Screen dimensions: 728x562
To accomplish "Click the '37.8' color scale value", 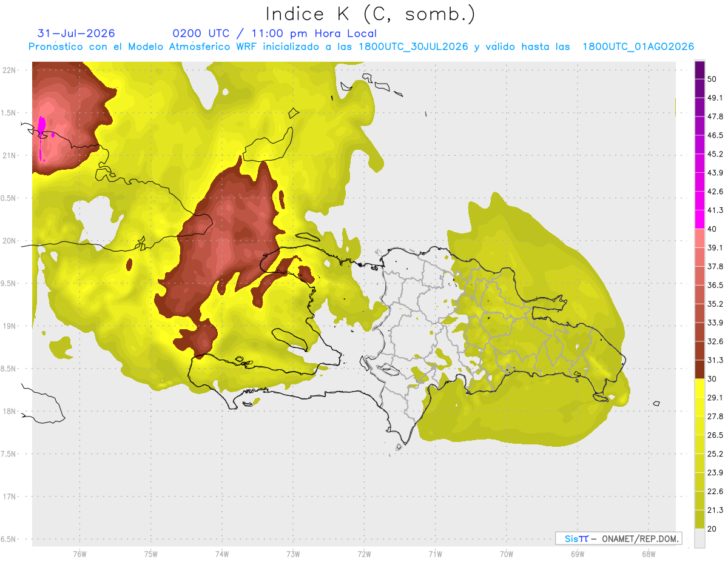I will (x=715, y=266).
